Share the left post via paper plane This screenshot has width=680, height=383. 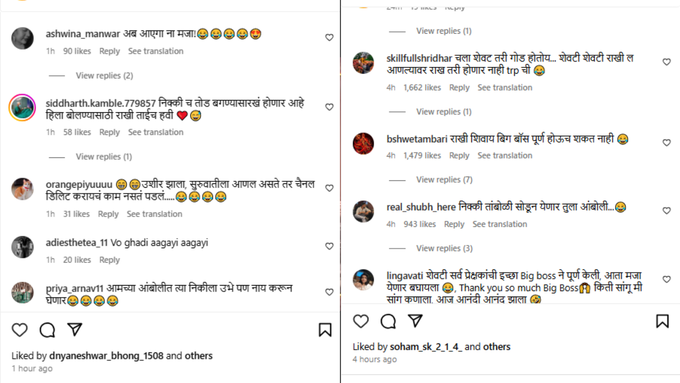click(75, 329)
